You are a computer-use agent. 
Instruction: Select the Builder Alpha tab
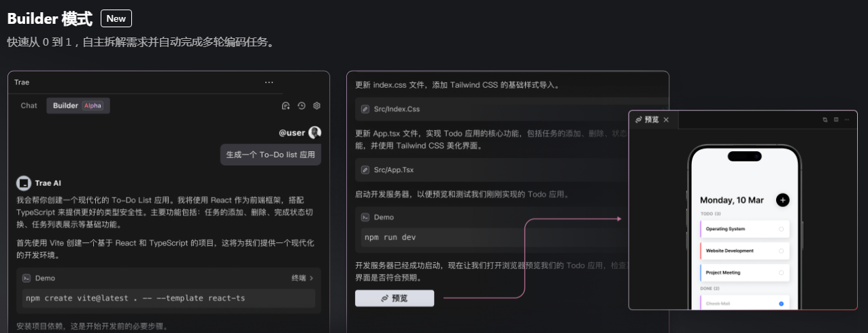pos(78,106)
